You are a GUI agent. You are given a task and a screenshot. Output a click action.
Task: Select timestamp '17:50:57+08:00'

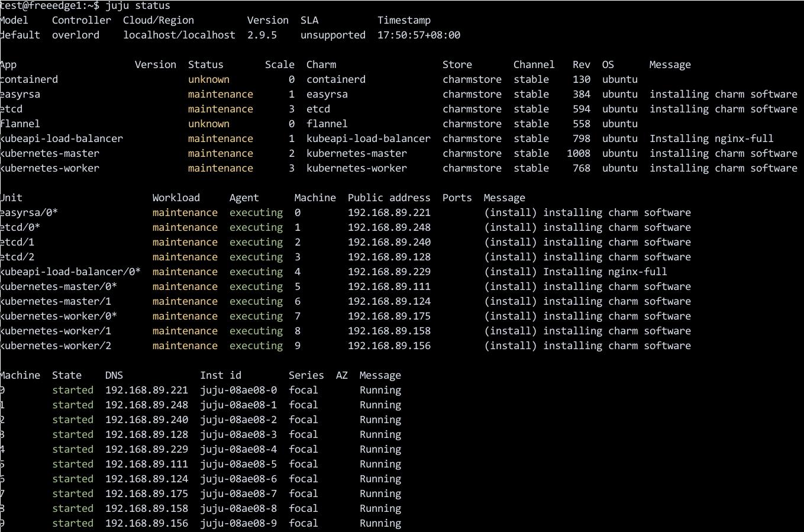coord(419,35)
